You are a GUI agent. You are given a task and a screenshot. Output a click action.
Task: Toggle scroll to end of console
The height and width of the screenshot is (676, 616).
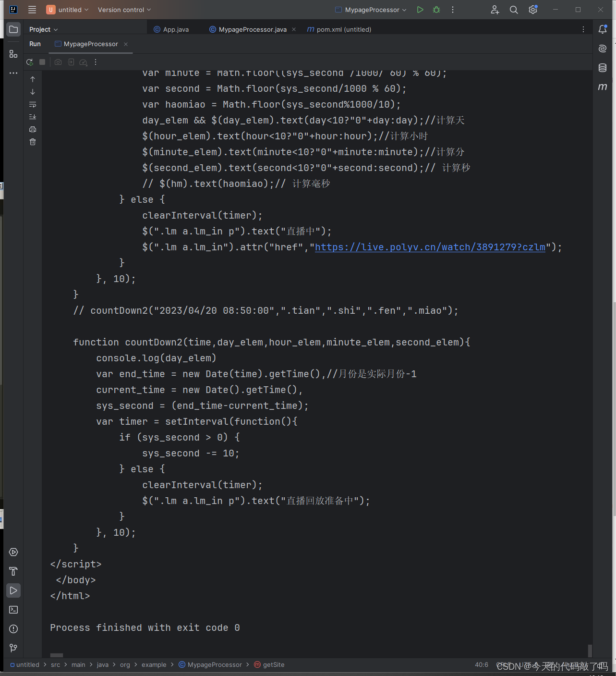pyautogui.click(x=33, y=117)
